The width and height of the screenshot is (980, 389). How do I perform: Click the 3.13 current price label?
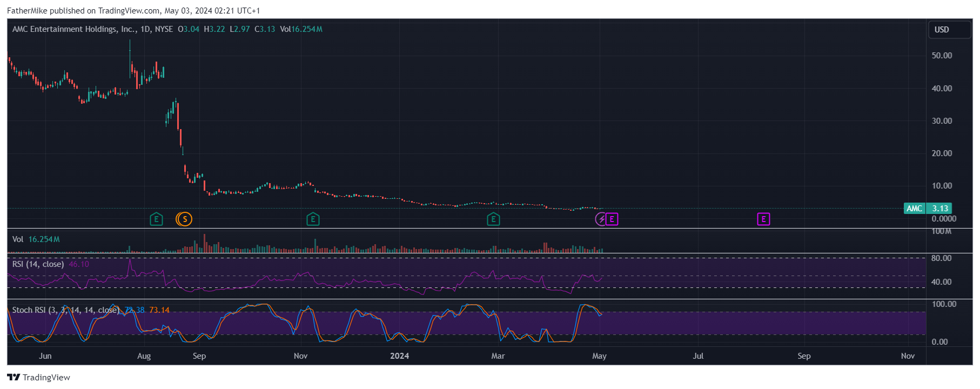[939, 209]
